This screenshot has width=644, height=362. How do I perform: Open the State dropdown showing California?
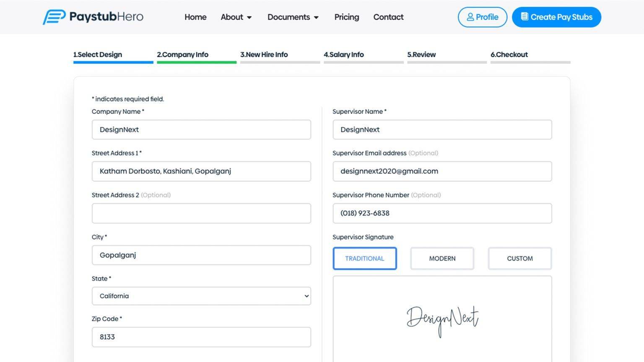[201, 296]
